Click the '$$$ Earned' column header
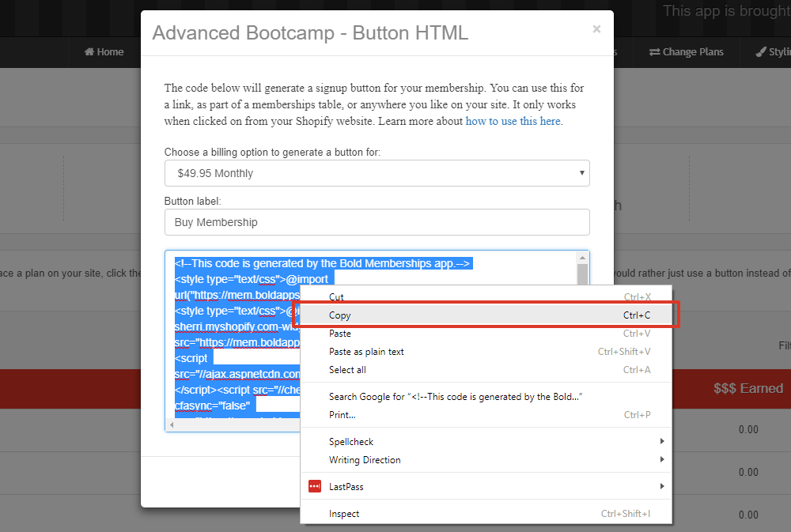Viewport: 791px width, 532px height. click(x=748, y=388)
